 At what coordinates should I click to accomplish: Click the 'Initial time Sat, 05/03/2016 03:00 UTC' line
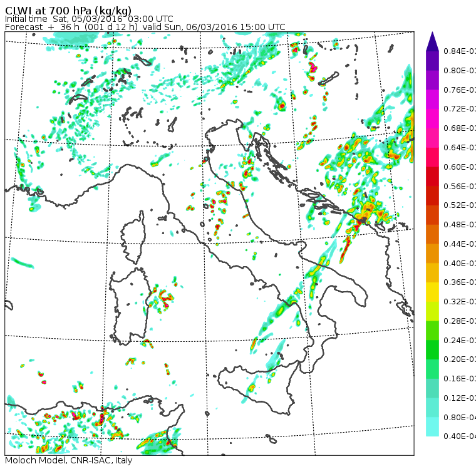pos(89,19)
